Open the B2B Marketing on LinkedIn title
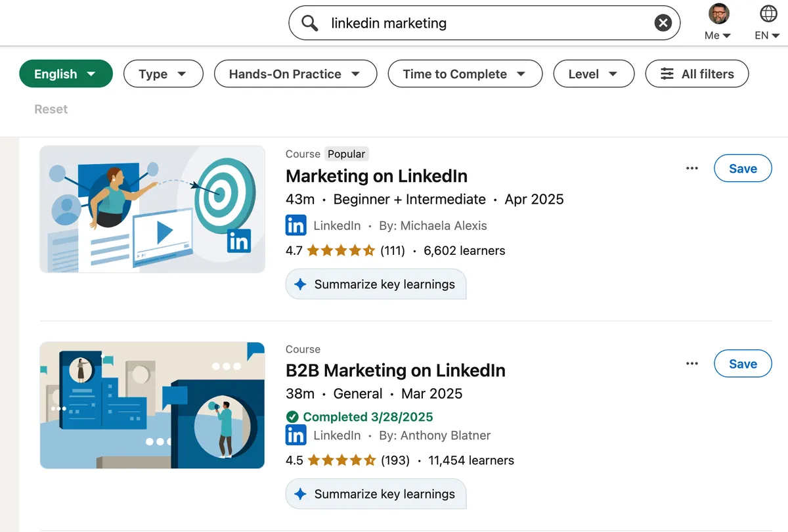The height and width of the screenshot is (532, 788). [396, 370]
